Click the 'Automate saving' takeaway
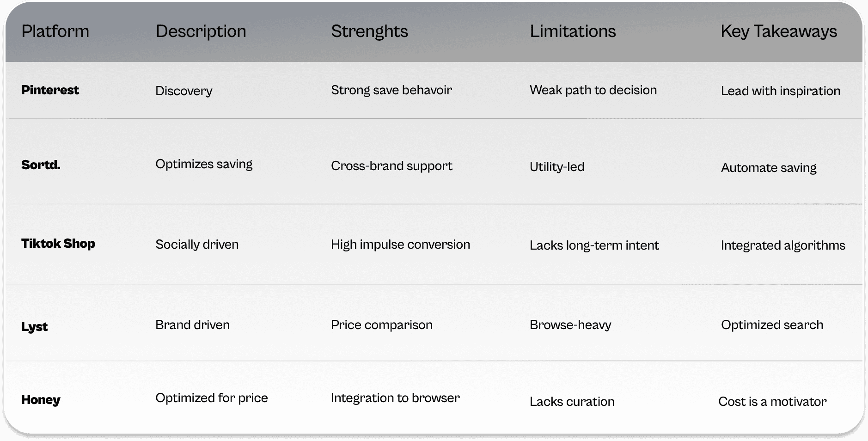The height and width of the screenshot is (441, 868). click(769, 167)
